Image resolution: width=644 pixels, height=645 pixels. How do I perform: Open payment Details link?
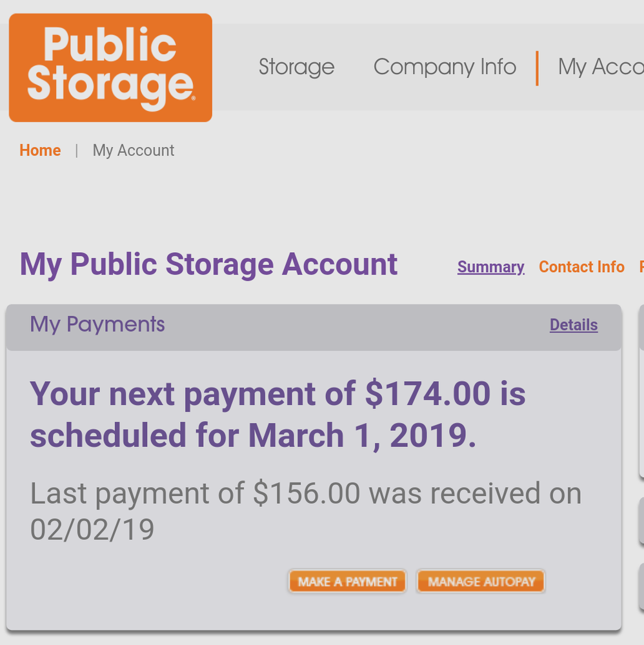(x=573, y=325)
